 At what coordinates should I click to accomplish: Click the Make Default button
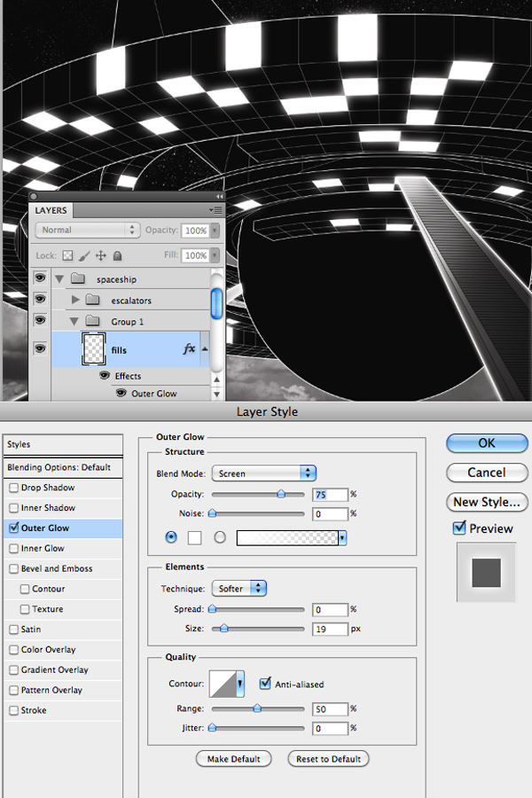point(234,759)
